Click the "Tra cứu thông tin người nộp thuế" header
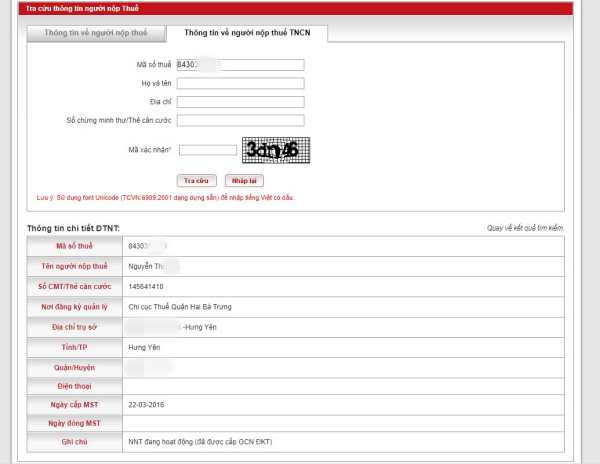The height and width of the screenshot is (464, 600). 68,6
